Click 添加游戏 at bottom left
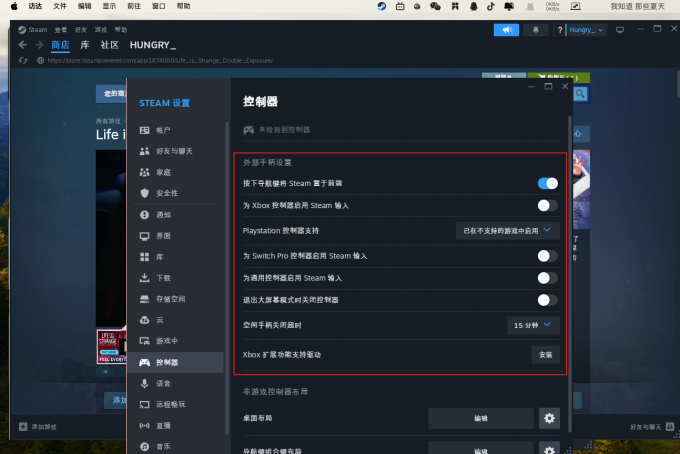680x454 pixels. pos(38,427)
